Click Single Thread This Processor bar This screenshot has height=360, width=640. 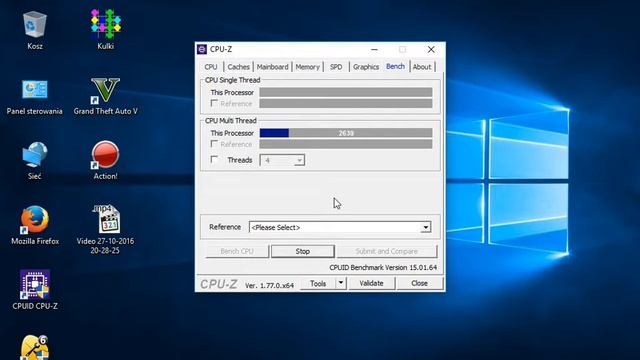[x=346, y=92]
